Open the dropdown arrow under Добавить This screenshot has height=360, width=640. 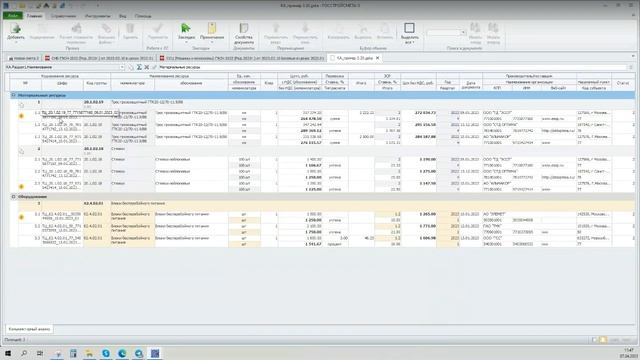pyautogui.click(x=16, y=42)
